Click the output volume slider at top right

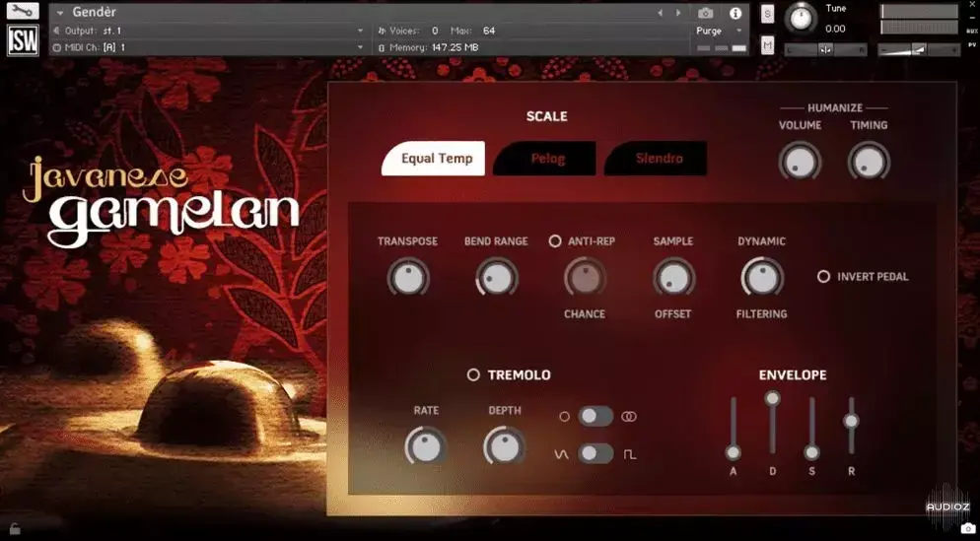click(x=919, y=49)
